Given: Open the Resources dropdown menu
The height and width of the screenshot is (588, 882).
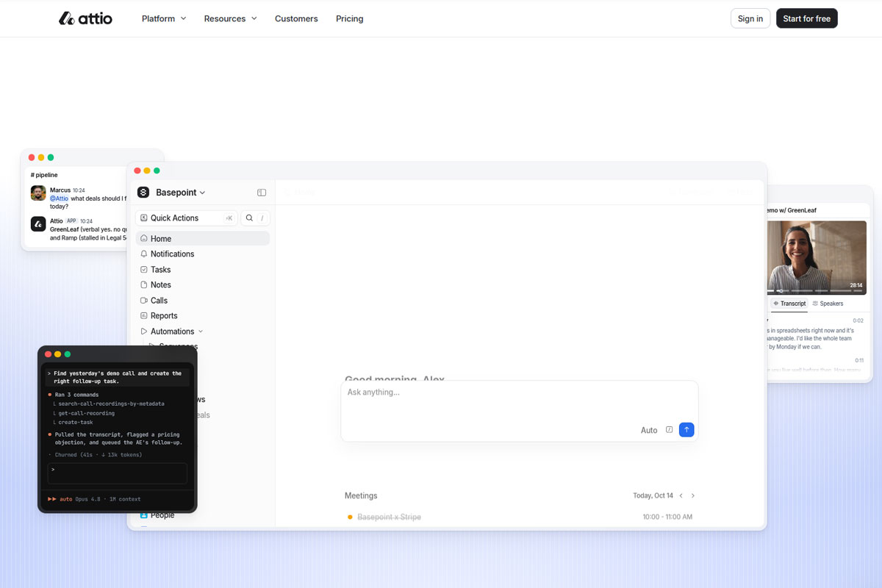Looking at the screenshot, I should pyautogui.click(x=230, y=18).
